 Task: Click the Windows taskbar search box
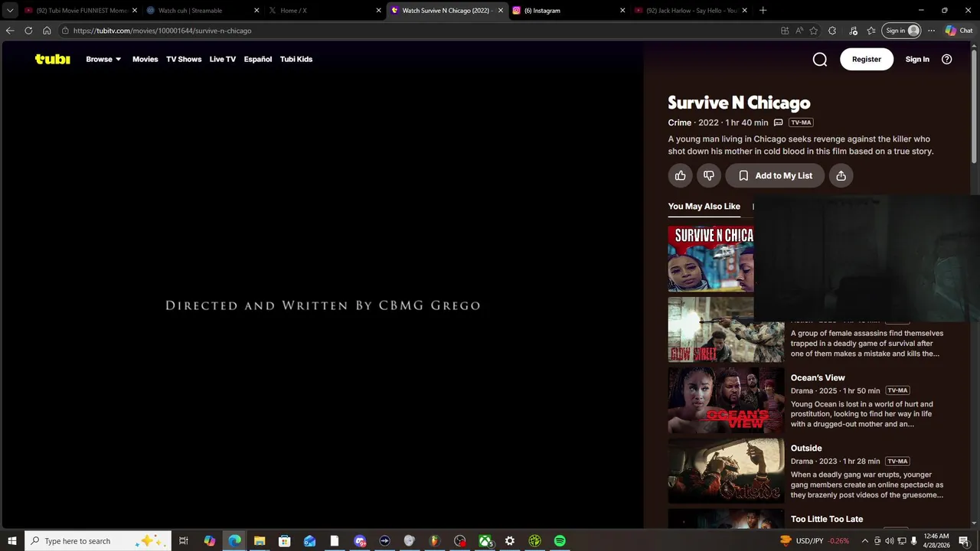(98, 541)
